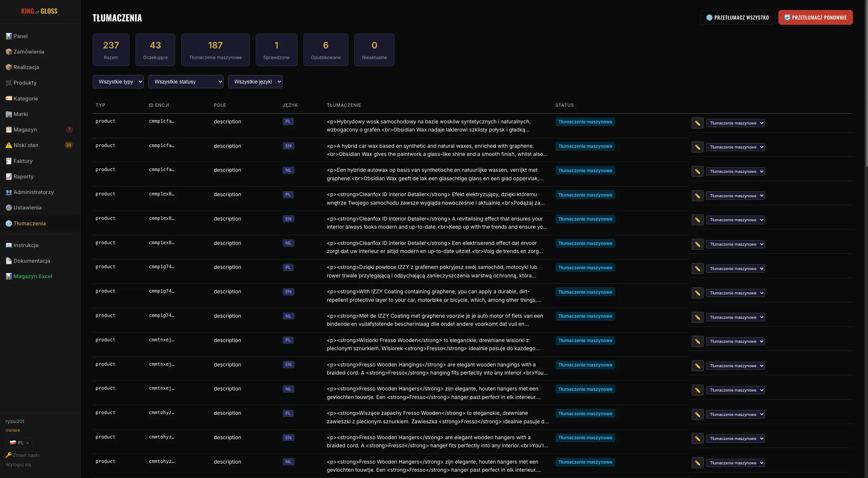Click the Wyloguj się link
The width and height of the screenshot is (868, 478).
[18, 465]
